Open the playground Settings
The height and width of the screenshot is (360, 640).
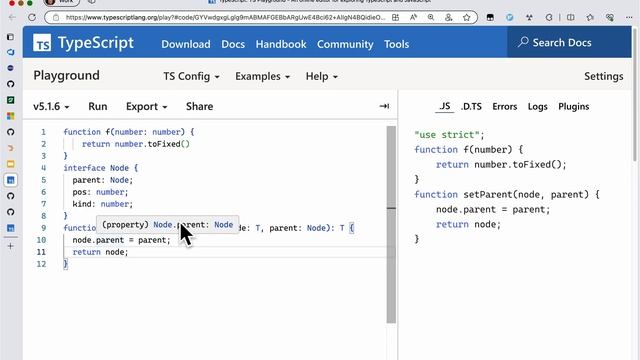click(603, 76)
